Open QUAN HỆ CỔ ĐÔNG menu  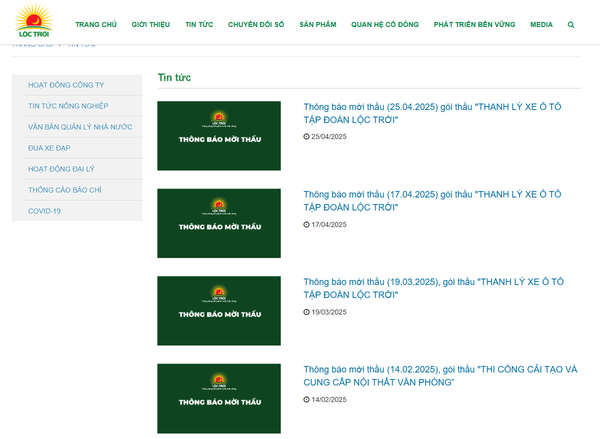pos(385,23)
